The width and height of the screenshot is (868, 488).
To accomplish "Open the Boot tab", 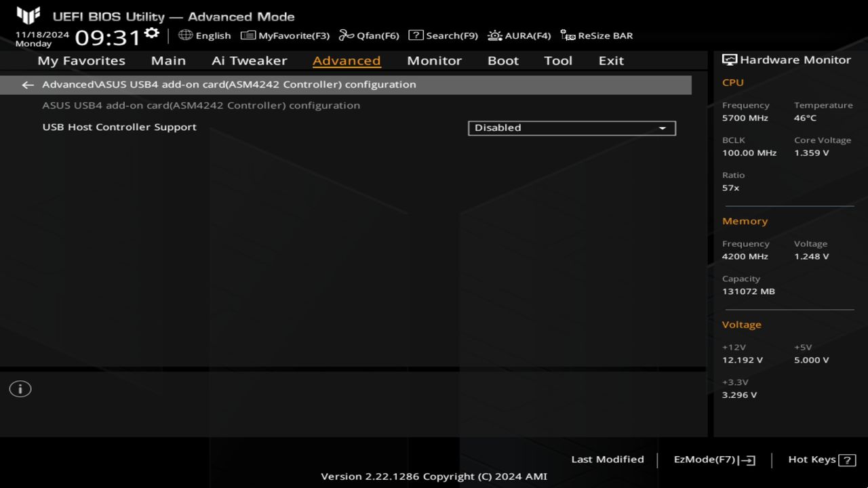I will click(503, 60).
